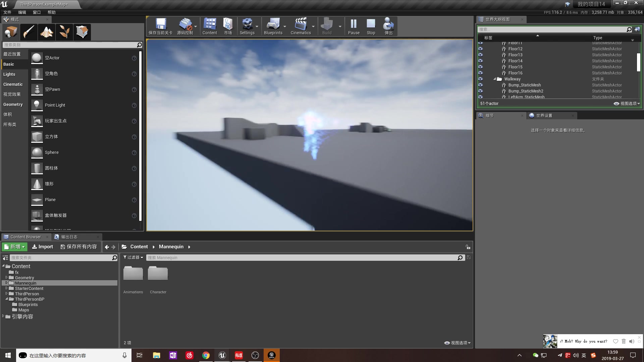Click 保存所有内容 to save all content

78,247
